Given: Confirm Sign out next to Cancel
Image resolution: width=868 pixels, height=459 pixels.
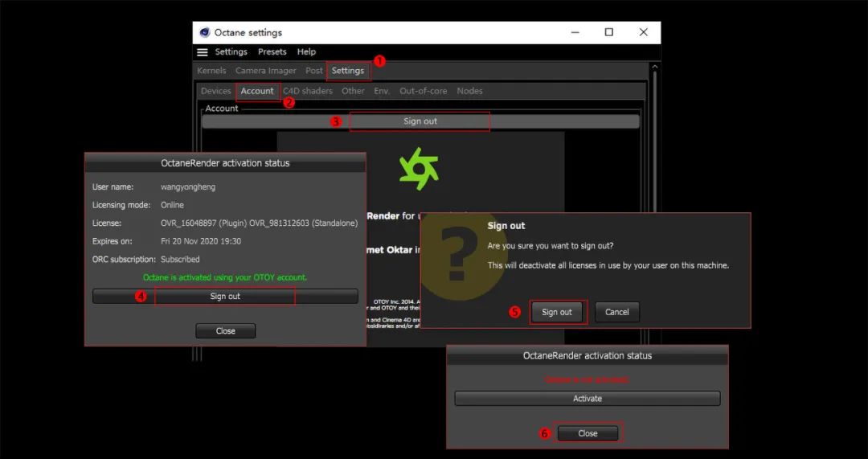Looking at the screenshot, I should coord(557,312).
